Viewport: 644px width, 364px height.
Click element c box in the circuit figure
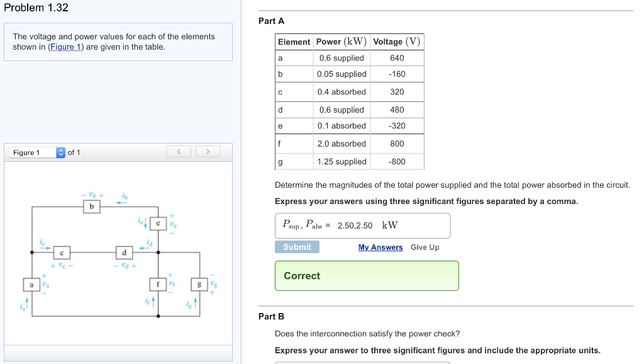[62, 254]
